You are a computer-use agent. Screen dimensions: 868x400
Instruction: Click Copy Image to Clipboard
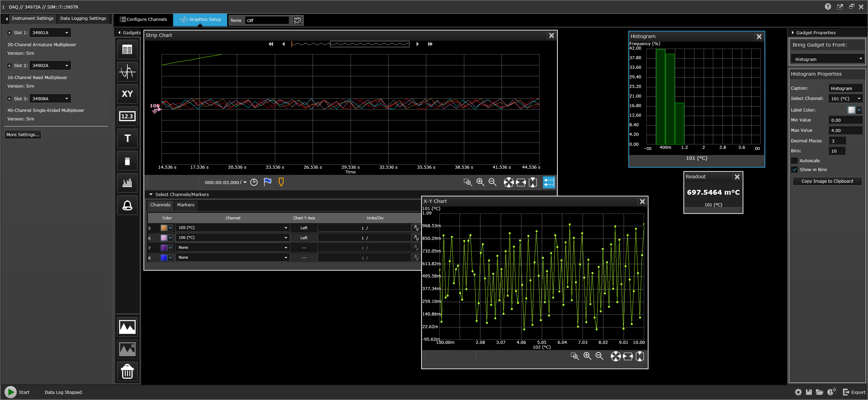[x=827, y=181]
